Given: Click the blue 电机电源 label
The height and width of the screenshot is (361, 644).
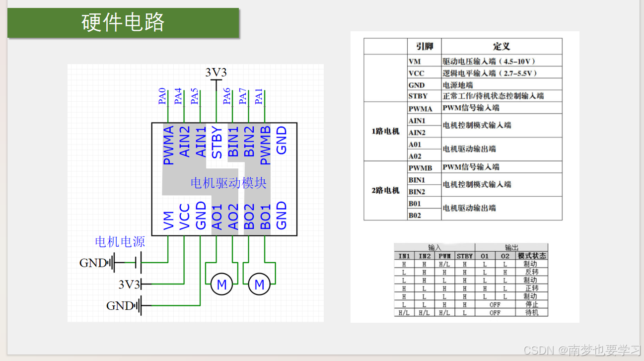Looking at the screenshot, I should coord(120,242).
